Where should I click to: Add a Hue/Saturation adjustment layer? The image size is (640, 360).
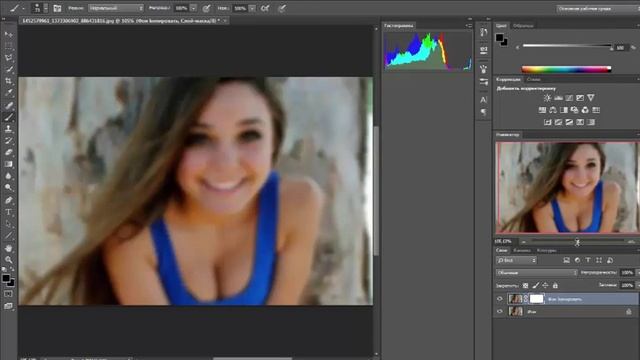[x=542, y=110]
